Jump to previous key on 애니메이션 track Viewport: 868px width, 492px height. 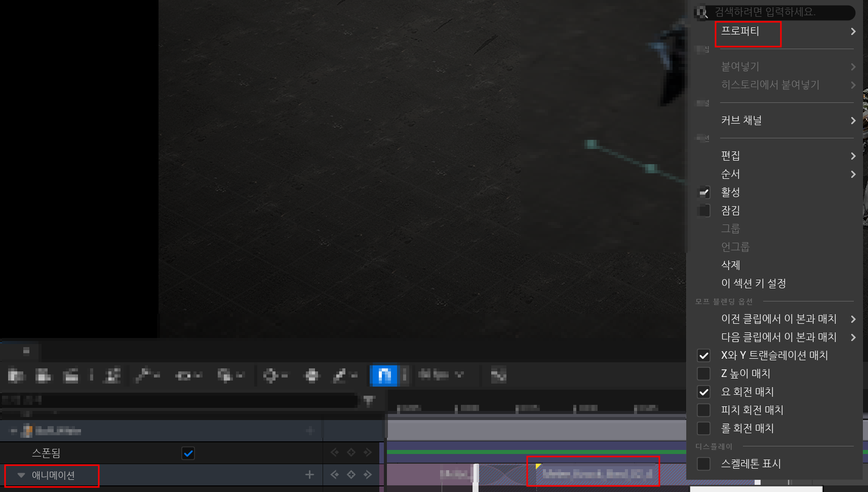tap(335, 475)
